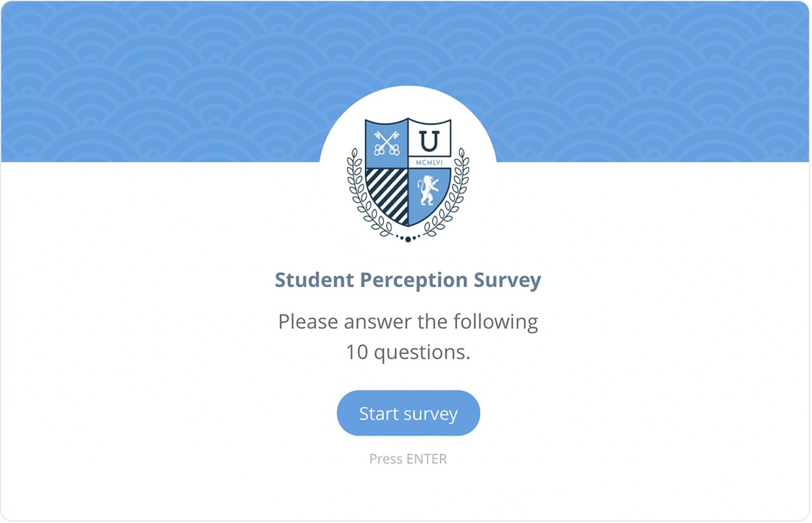The width and height of the screenshot is (812, 523).
Task: Click the 10 questions instruction text
Action: (x=408, y=352)
